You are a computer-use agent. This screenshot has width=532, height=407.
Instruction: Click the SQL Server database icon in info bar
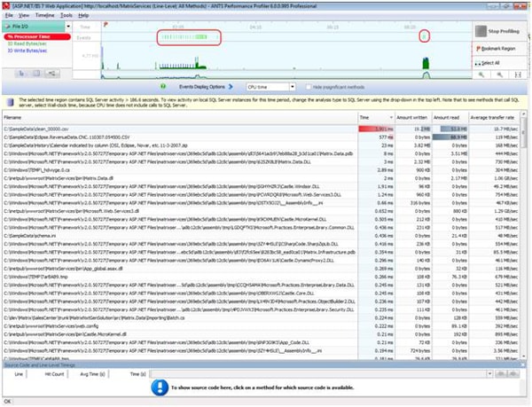click(11, 103)
